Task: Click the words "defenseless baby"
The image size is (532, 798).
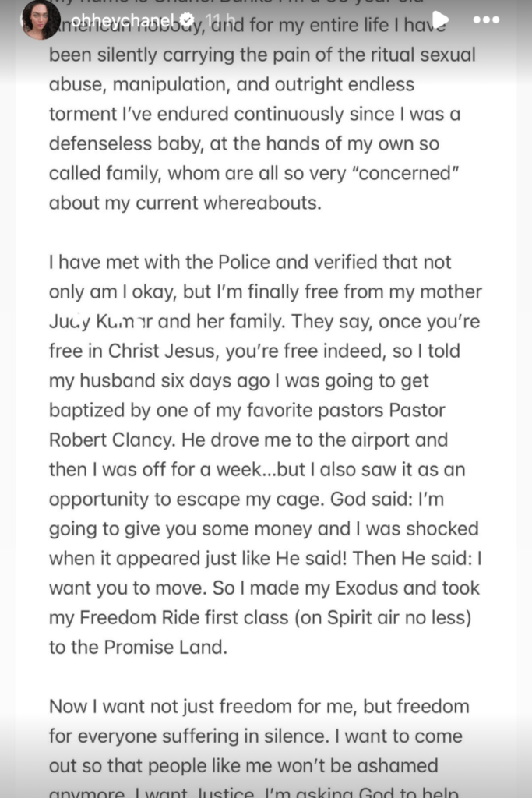Action: coord(123,143)
